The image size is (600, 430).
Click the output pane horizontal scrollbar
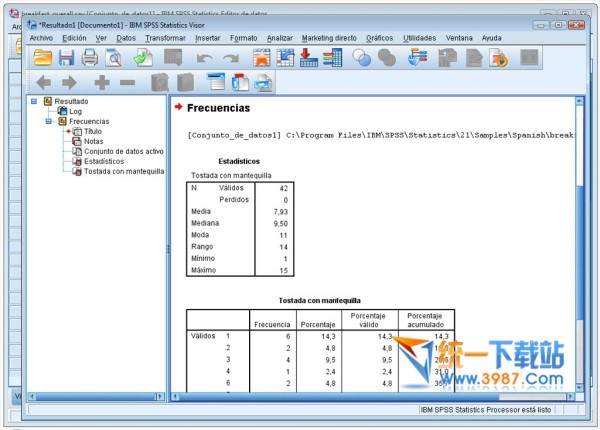tap(372, 396)
